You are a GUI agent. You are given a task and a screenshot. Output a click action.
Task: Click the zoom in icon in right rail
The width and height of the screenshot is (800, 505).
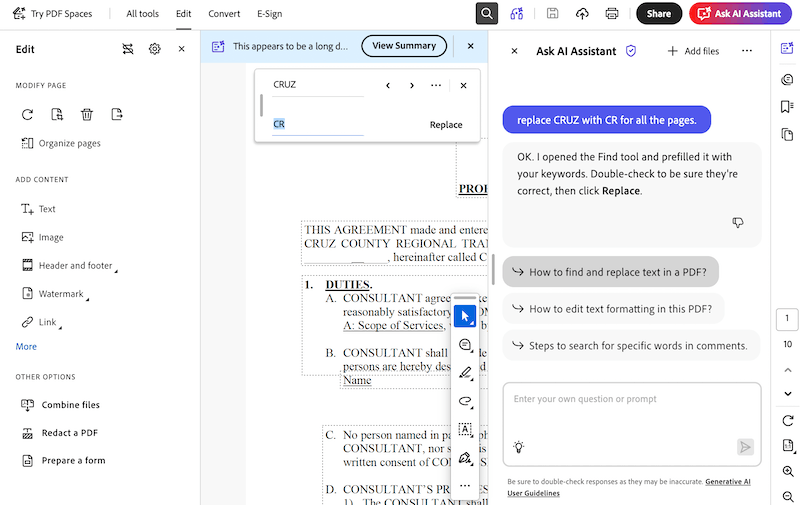(788, 471)
